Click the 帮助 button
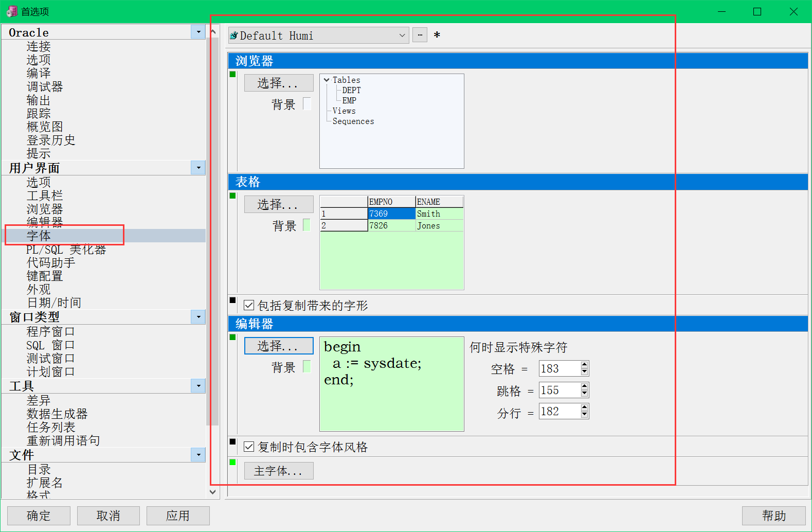This screenshot has height=532, width=812. click(774, 516)
